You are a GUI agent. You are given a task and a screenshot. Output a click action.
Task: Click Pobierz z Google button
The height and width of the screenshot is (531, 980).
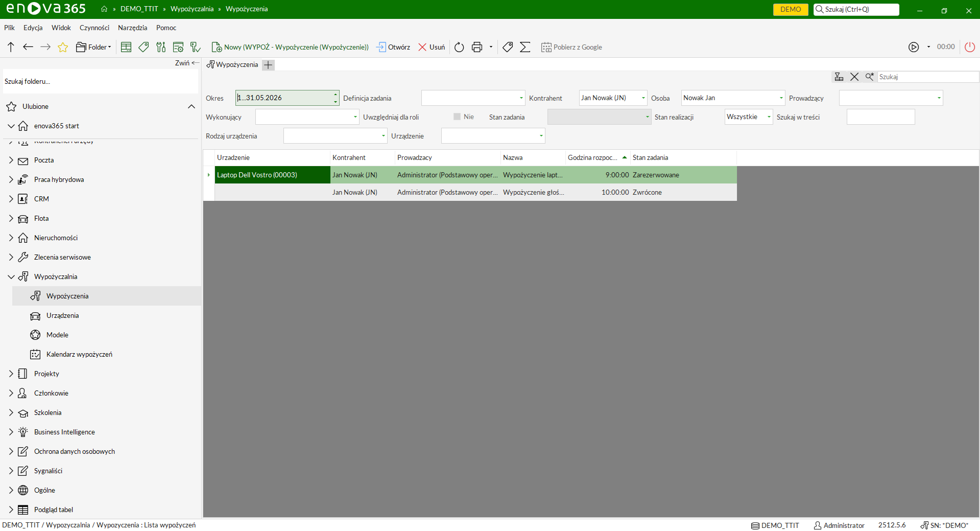[x=571, y=47]
